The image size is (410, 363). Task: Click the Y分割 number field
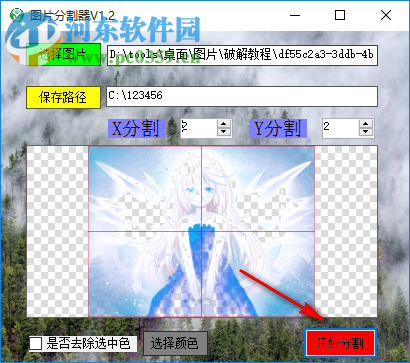point(341,128)
